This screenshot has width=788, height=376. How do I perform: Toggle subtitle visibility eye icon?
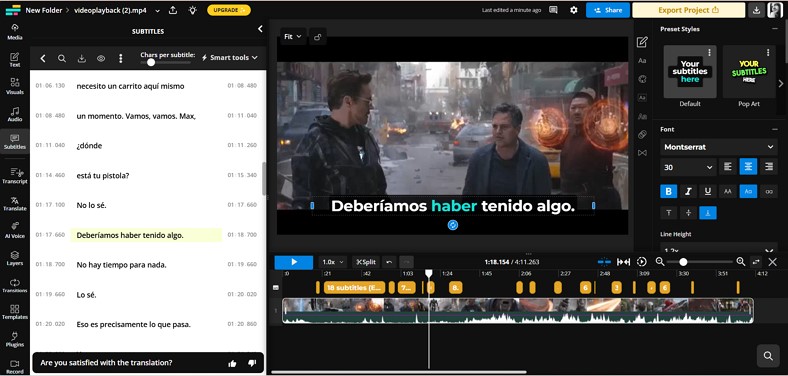[101, 58]
